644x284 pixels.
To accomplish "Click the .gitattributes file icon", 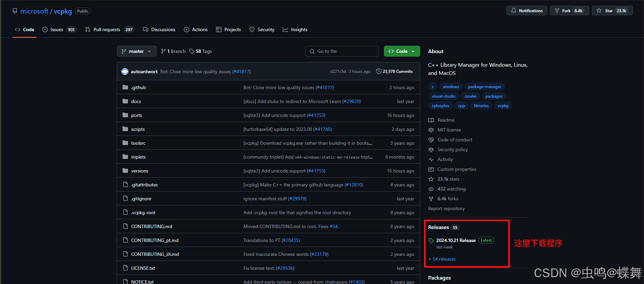I will 125,185.
